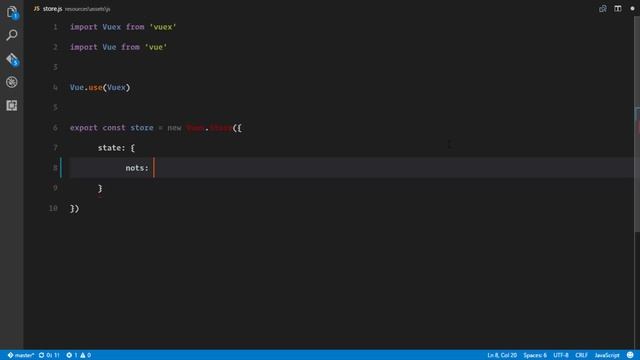Viewport: 640px width, 360px height.
Task: Open the Extensions view in activity bar
Action: [12, 105]
